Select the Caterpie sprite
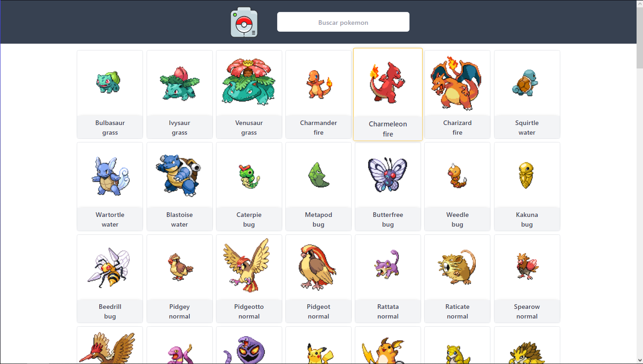 249,176
